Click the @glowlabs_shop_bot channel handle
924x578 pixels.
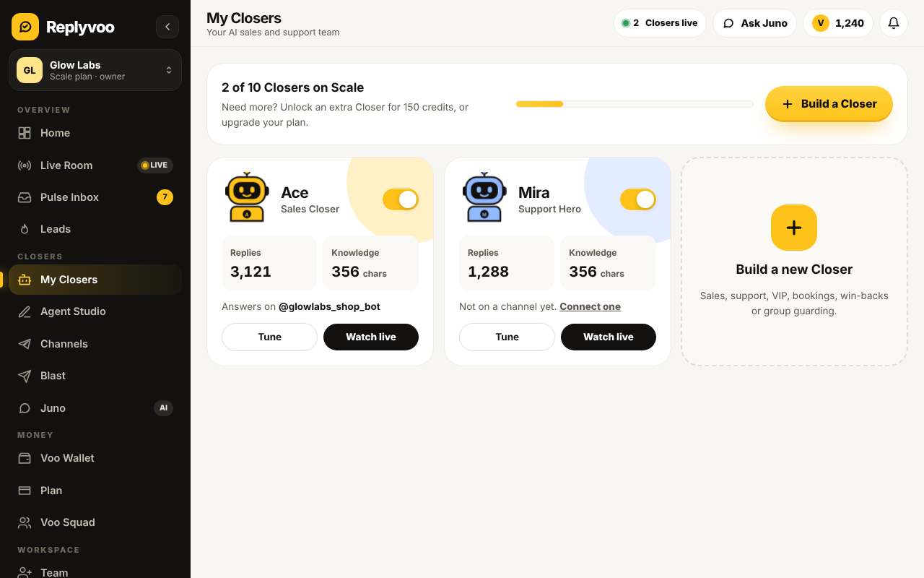[329, 306]
